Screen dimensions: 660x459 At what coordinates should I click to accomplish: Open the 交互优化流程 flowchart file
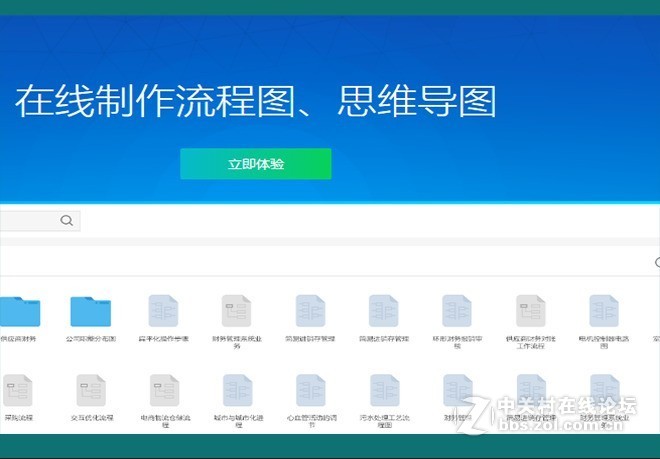click(x=91, y=390)
